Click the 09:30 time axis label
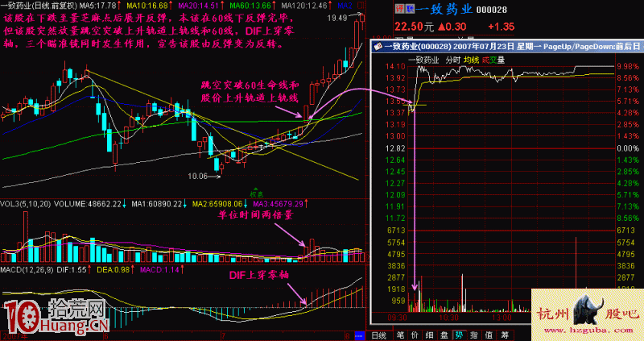This screenshot has height=341, width=644. click(398, 317)
